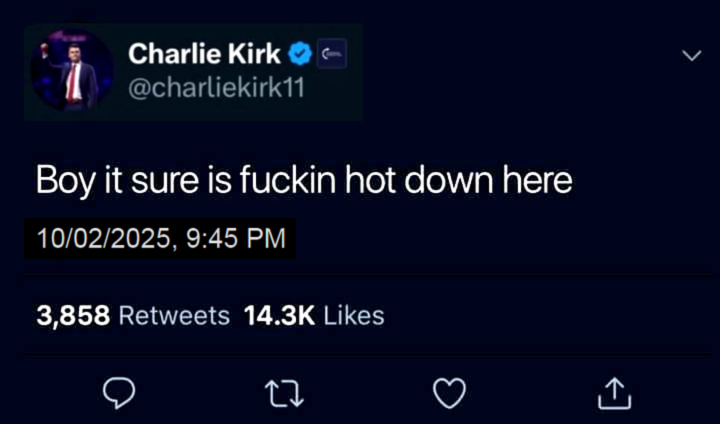This screenshot has height=424, width=720.
Task: Open the Charlie Kirk profile picture
Action: pos(72,70)
